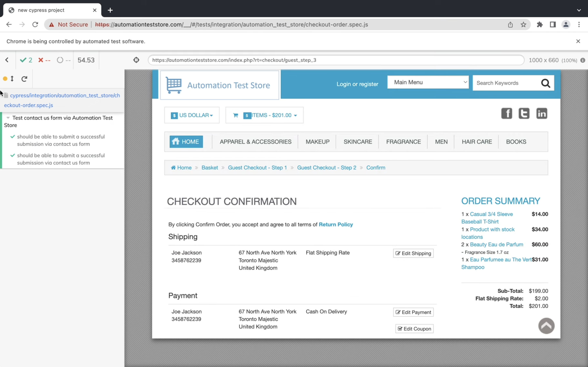
Task: Expand the US Dollar currency dropdown
Action: pyautogui.click(x=192, y=115)
